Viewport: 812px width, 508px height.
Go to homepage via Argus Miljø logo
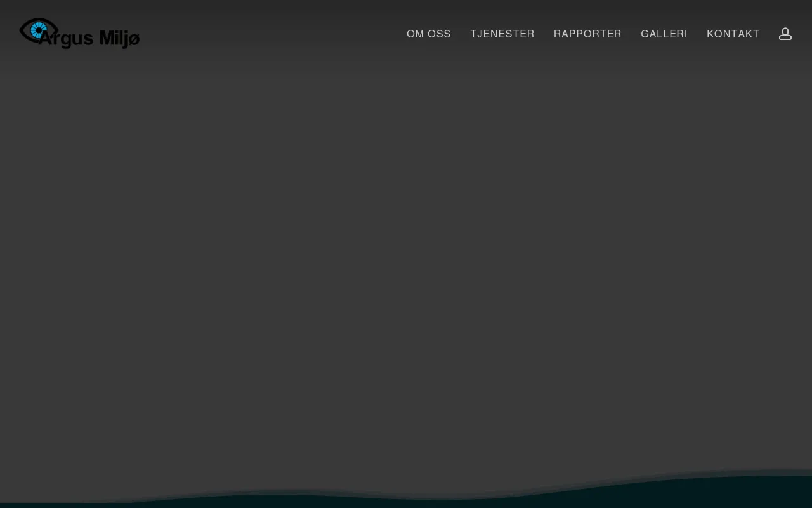tap(79, 34)
